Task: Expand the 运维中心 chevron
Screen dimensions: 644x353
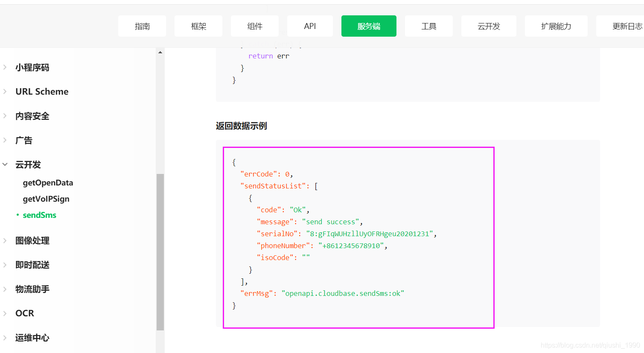Action: click(x=5, y=338)
